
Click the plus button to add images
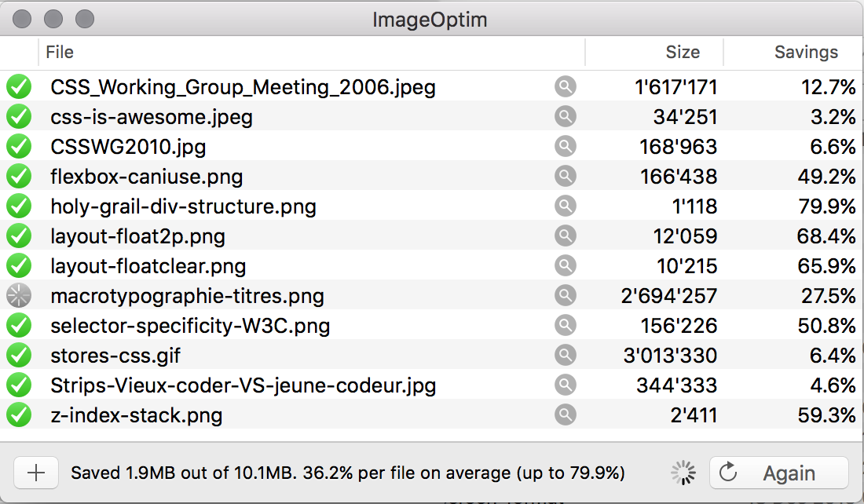pyautogui.click(x=36, y=473)
